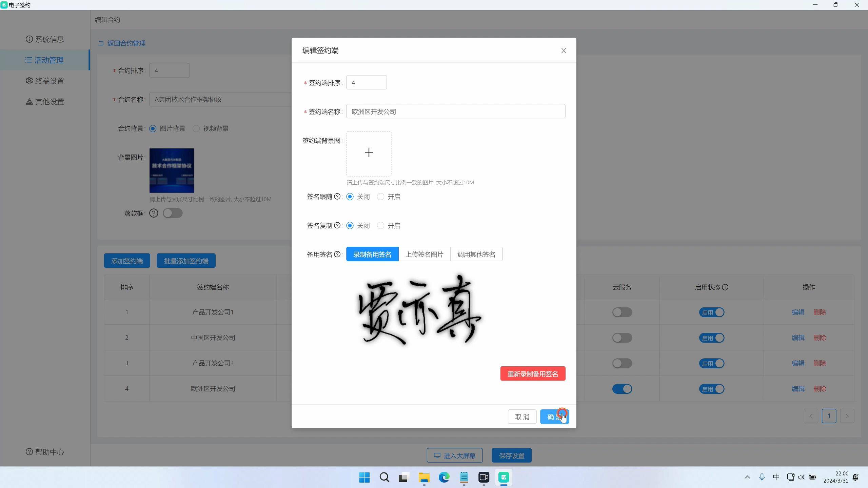The image size is (868, 488).
Task: Click help icon next to 签名跟随
Action: pos(337,197)
